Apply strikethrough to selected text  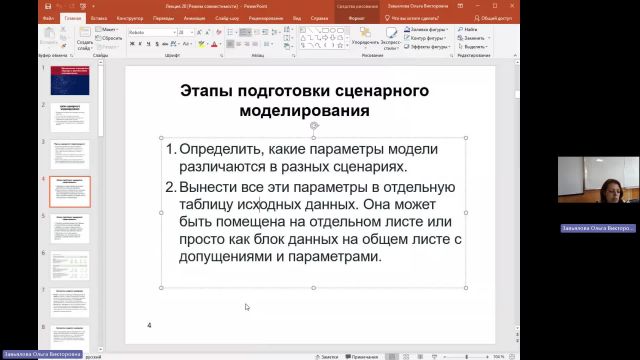tap(165, 44)
